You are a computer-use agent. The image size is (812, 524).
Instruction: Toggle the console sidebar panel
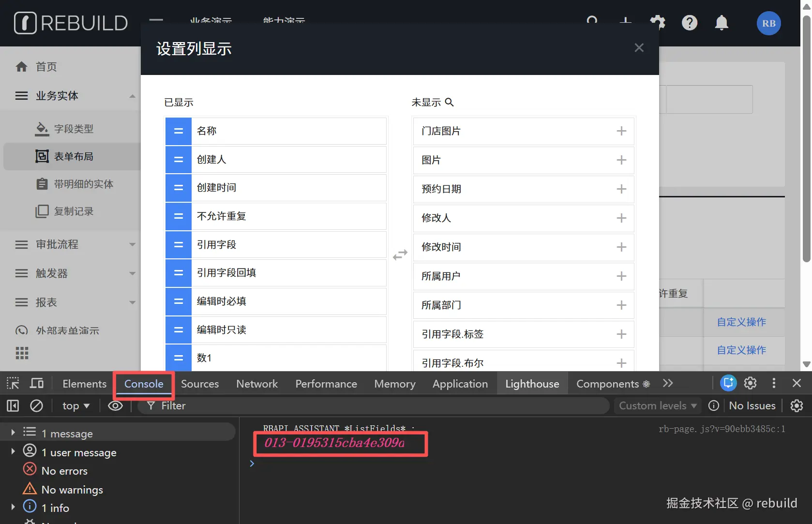click(13, 406)
